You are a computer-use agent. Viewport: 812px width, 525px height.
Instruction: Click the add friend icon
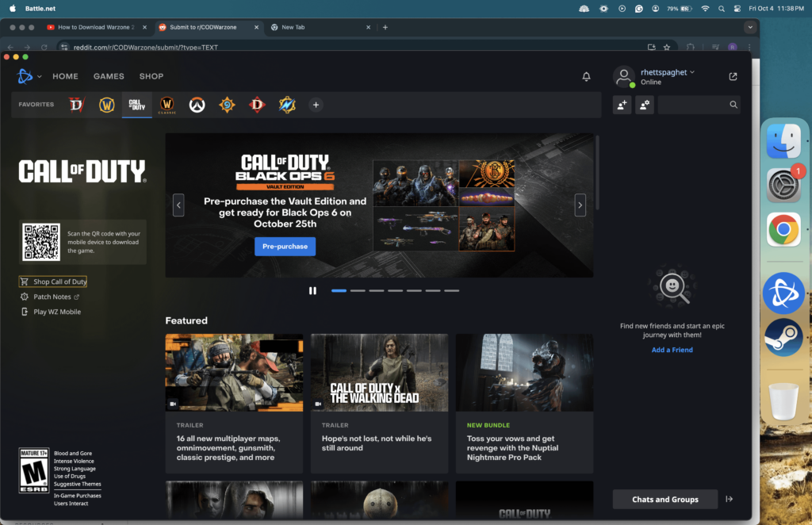(x=622, y=105)
